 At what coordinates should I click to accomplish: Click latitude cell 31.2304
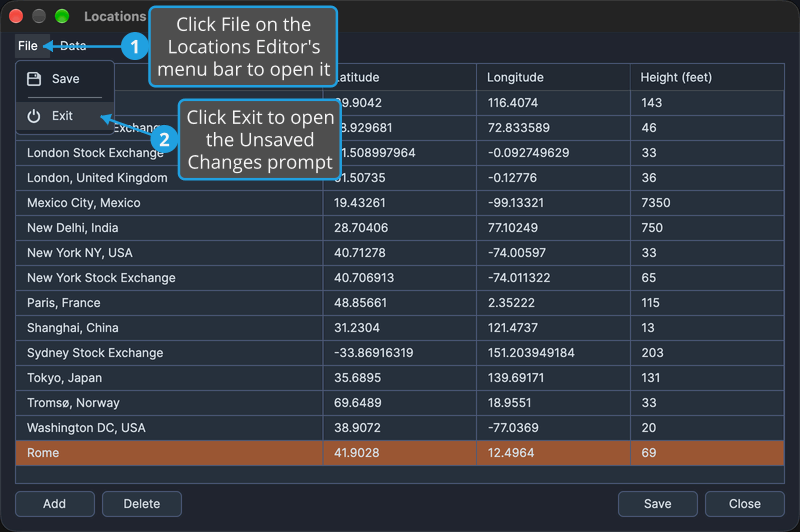[x=399, y=328]
